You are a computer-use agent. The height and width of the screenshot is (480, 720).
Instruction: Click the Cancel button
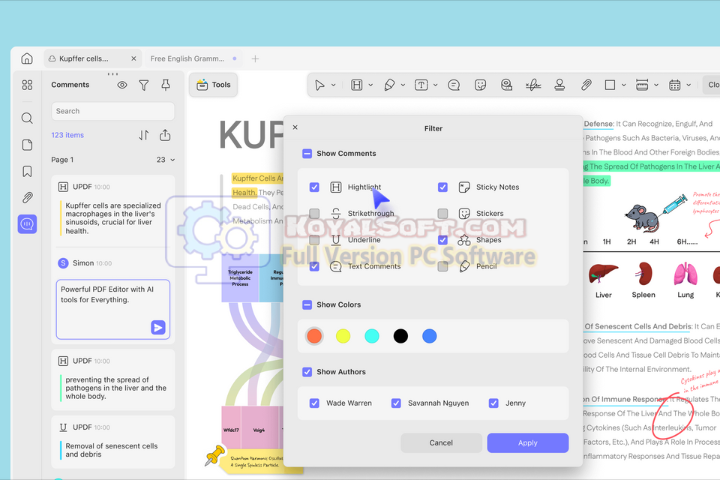point(441,443)
